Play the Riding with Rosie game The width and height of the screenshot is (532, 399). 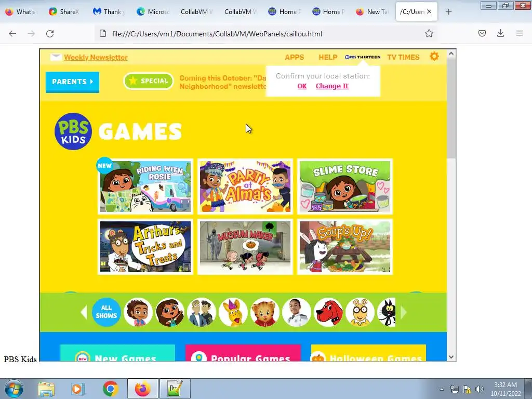145,187
